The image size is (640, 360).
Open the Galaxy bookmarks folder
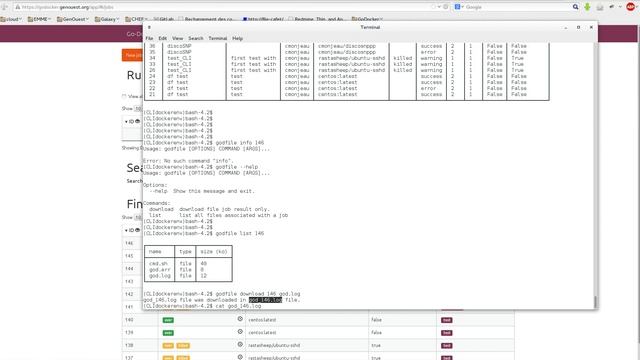point(107,19)
